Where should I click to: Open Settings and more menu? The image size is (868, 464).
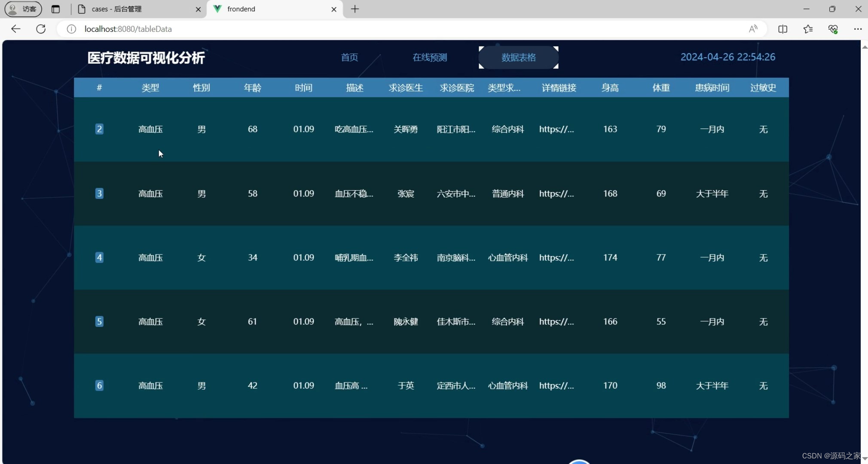858,29
